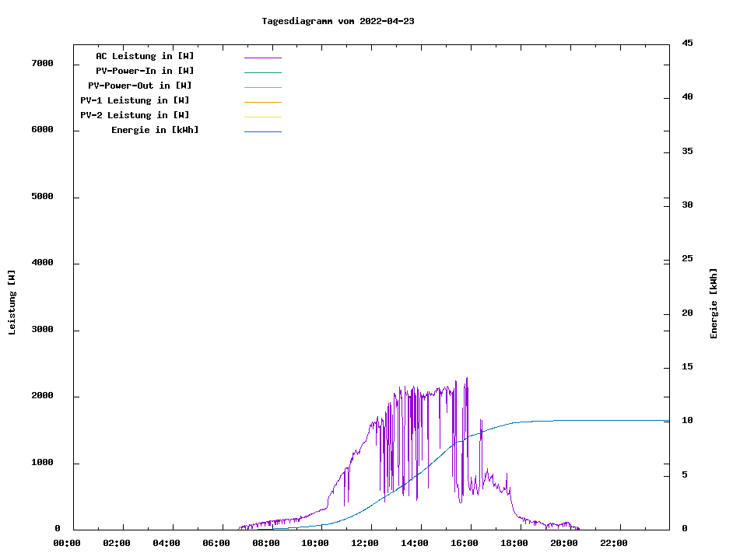
Task: Click the 12:00 time axis label
Action: pyautogui.click(x=365, y=543)
